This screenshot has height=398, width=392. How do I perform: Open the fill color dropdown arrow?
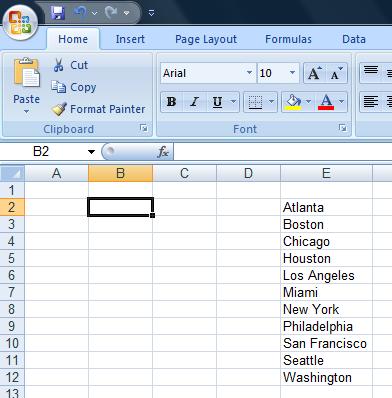click(x=309, y=102)
